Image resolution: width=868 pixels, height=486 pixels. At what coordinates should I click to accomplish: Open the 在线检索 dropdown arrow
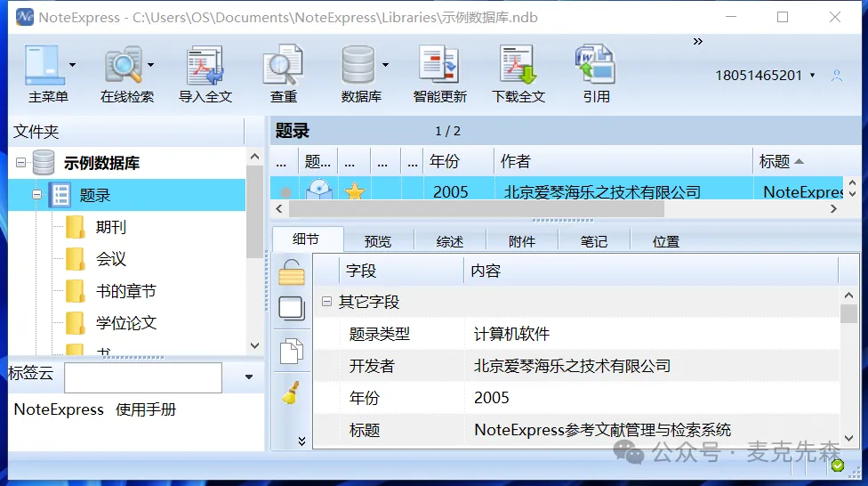[x=150, y=65]
